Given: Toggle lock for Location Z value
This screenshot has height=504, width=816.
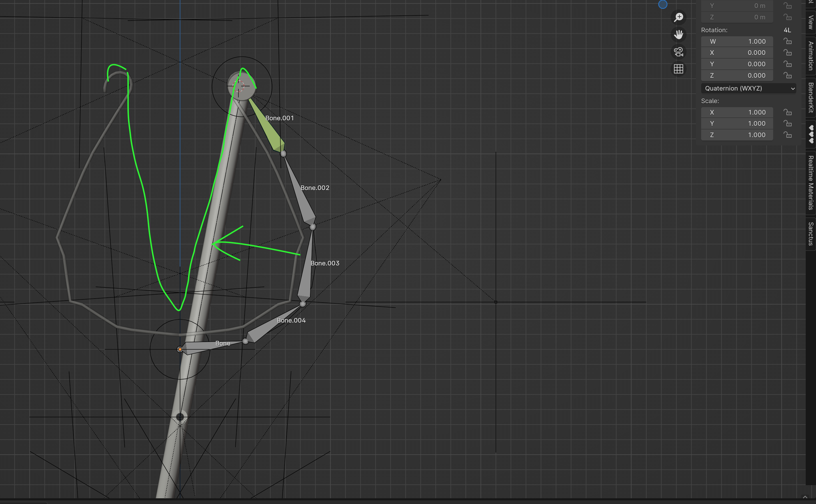Looking at the screenshot, I should pyautogui.click(x=788, y=17).
